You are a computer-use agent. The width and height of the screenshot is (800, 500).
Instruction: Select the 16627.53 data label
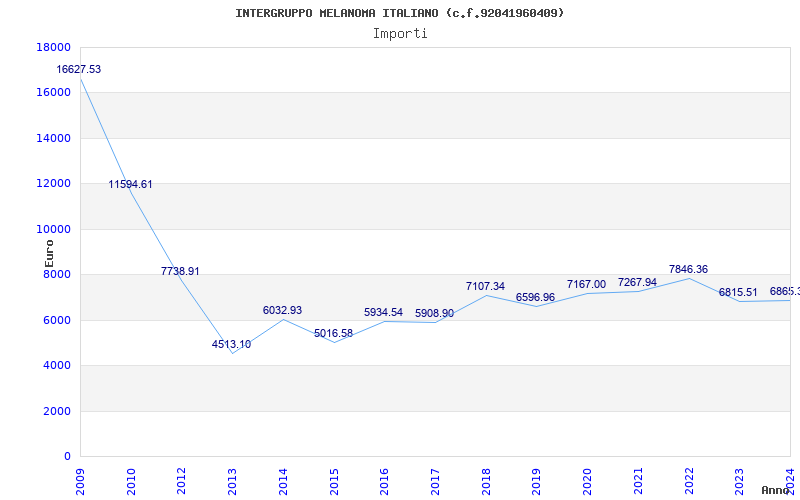coord(79,69)
